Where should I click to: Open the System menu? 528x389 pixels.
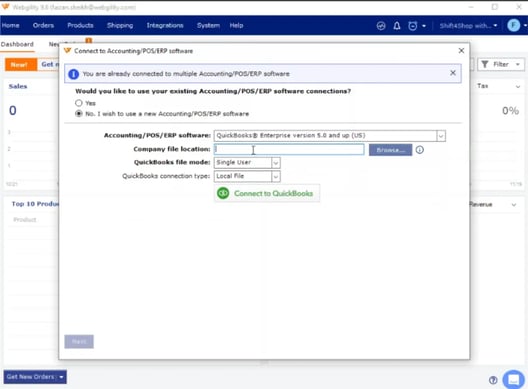tap(208, 25)
